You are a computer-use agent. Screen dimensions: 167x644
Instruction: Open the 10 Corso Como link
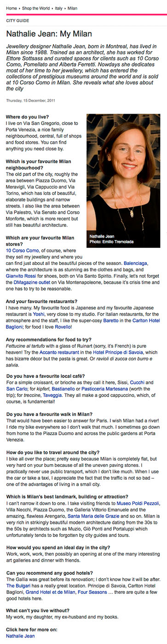22,250
